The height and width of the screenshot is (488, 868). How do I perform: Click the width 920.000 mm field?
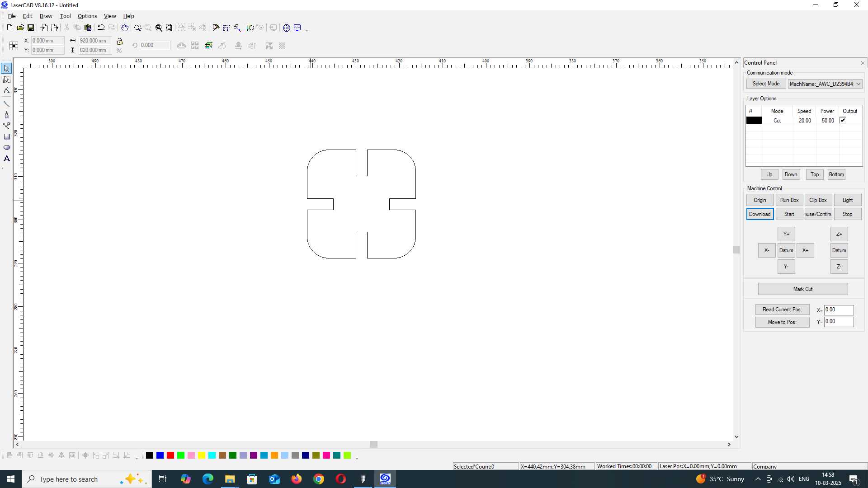point(95,41)
